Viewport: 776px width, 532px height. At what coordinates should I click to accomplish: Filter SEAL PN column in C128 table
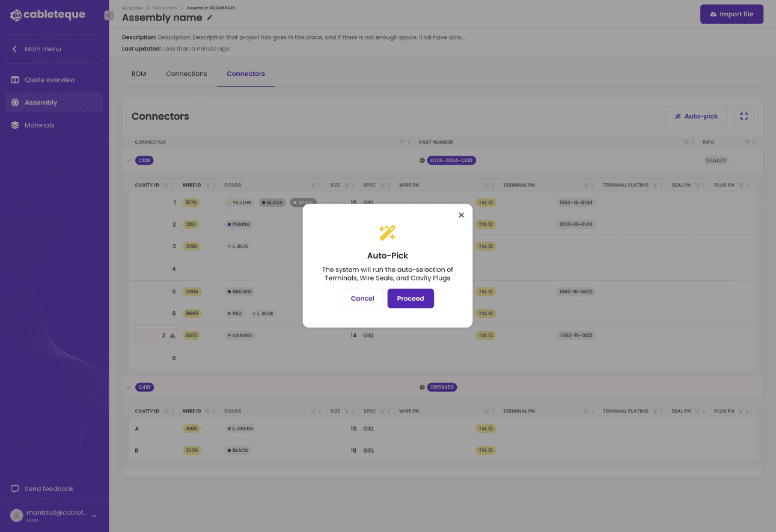[697, 185]
